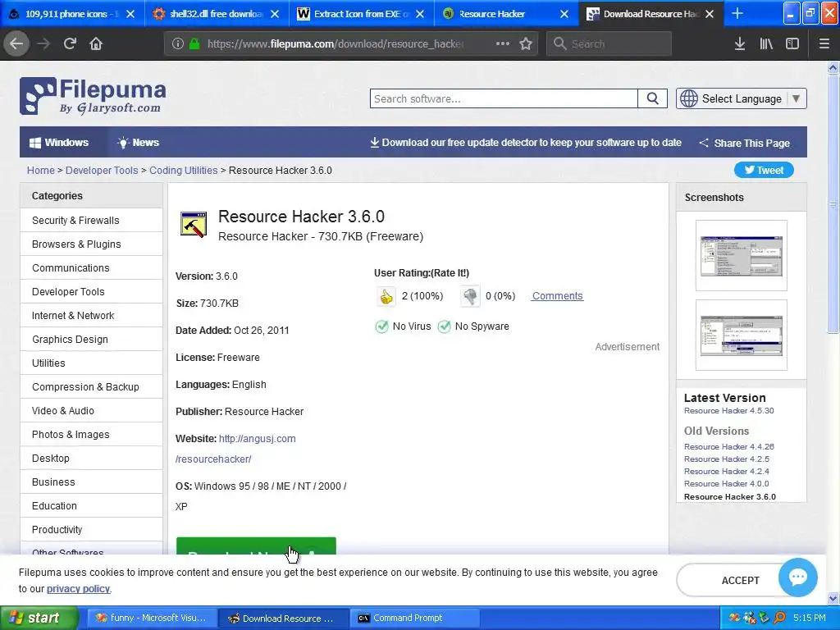Close the shell32.dll free download tab
This screenshot has width=840, height=630.
point(275,14)
